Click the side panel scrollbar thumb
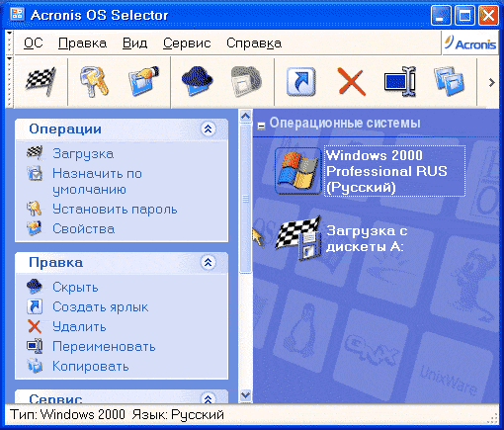The height and width of the screenshot is (430, 504). coord(245,199)
